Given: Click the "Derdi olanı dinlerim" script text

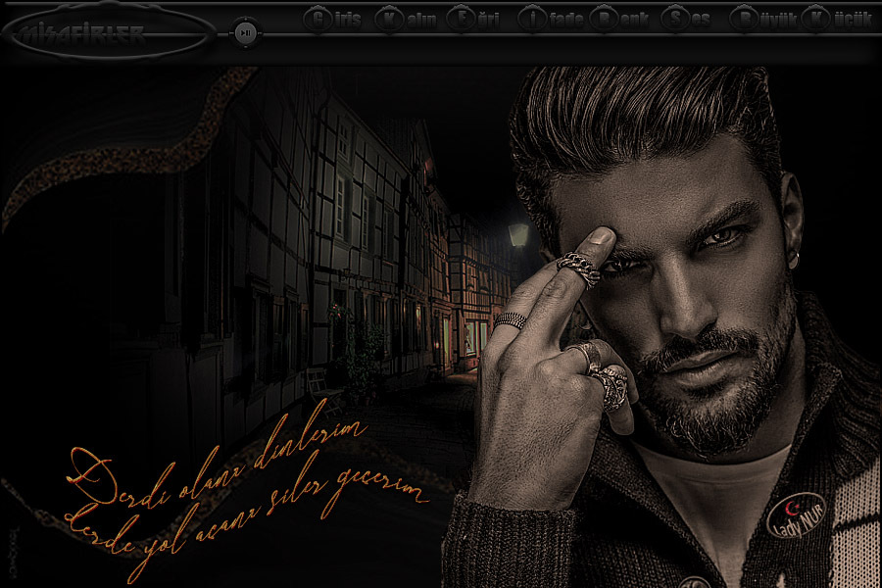Looking at the screenshot, I should (x=218, y=455).
